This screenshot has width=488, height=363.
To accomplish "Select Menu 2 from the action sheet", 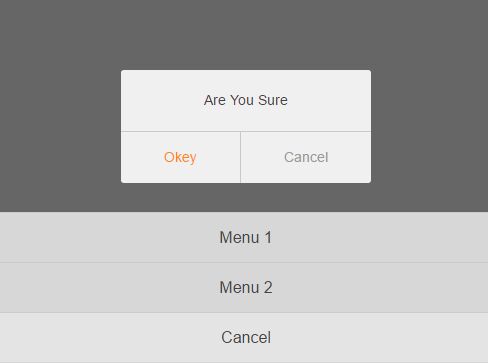I will coord(244,288).
